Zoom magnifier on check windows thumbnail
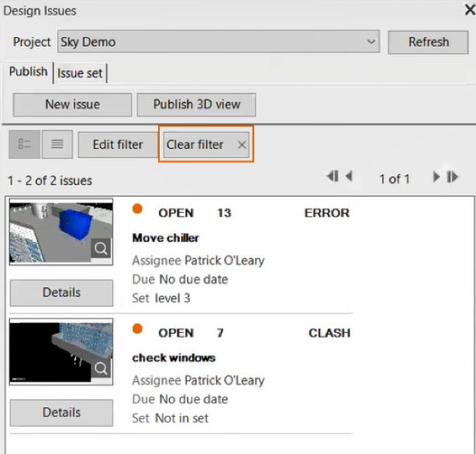476x454 pixels. (101, 369)
